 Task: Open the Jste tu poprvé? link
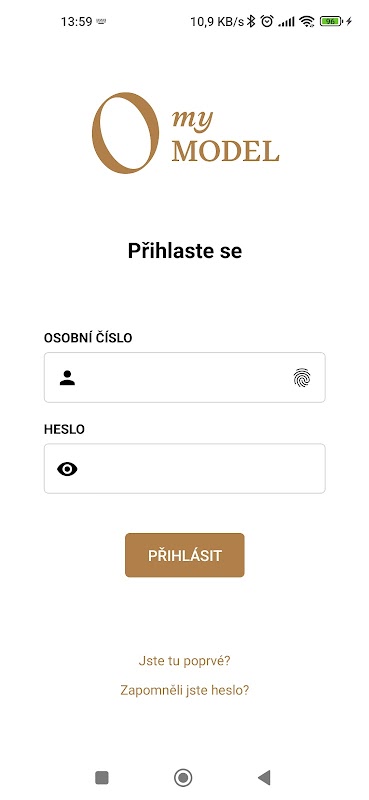(185, 661)
